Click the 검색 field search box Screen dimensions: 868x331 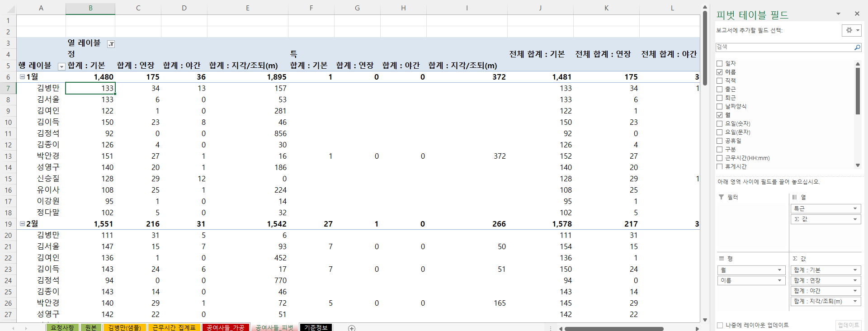(783, 47)
